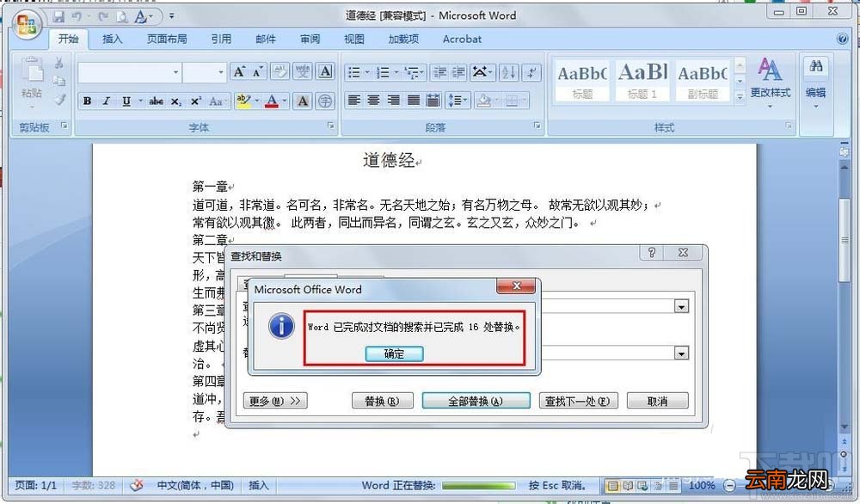Switch to the 插入 tab

pyautogui.click(x=113, y=39)
